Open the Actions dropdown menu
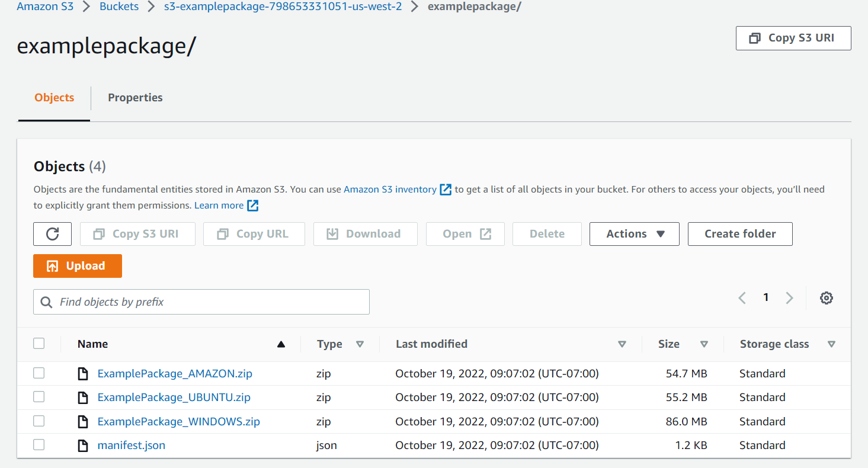The image size is (868, 468). pyautogui.click(x=634, y=233)
